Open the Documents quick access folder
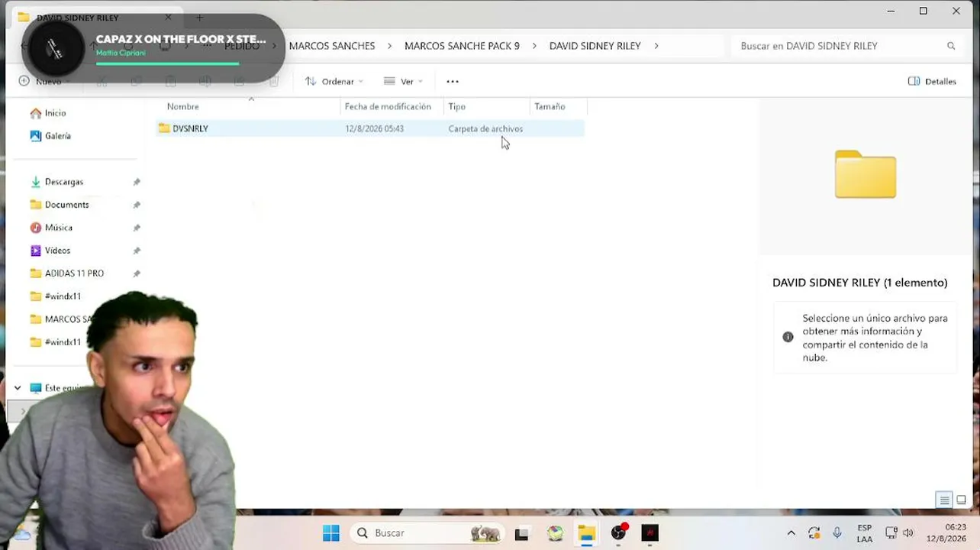980x550 pixels. coord(67,205)
